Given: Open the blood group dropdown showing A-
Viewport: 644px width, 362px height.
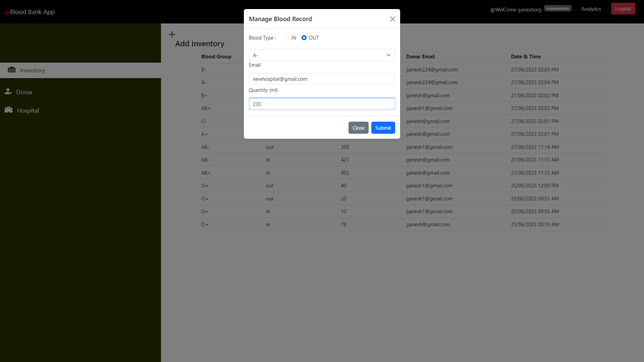Looking at the screenshot, I should point(321,55).
